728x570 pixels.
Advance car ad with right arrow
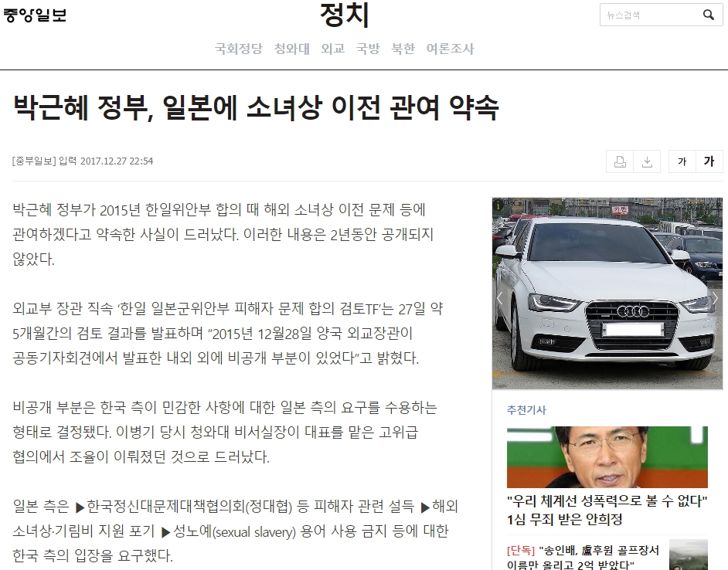[x=715, y=299]
